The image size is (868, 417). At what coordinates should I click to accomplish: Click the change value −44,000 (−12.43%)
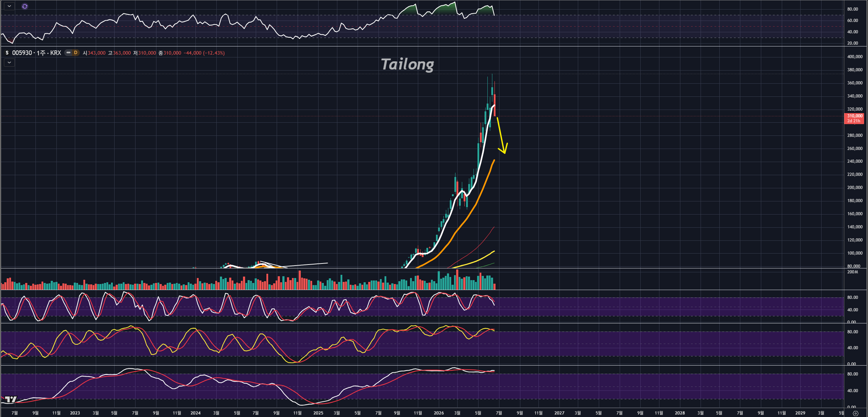point(204,53)
